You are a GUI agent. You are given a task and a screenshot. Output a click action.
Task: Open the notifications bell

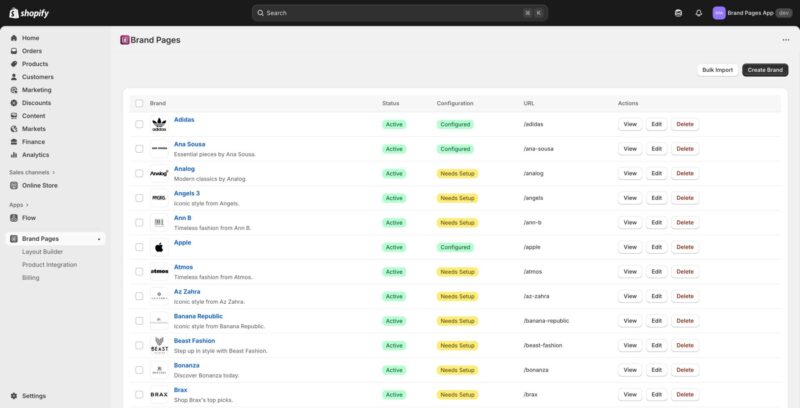pyautogui.click(x=698, y=13)
